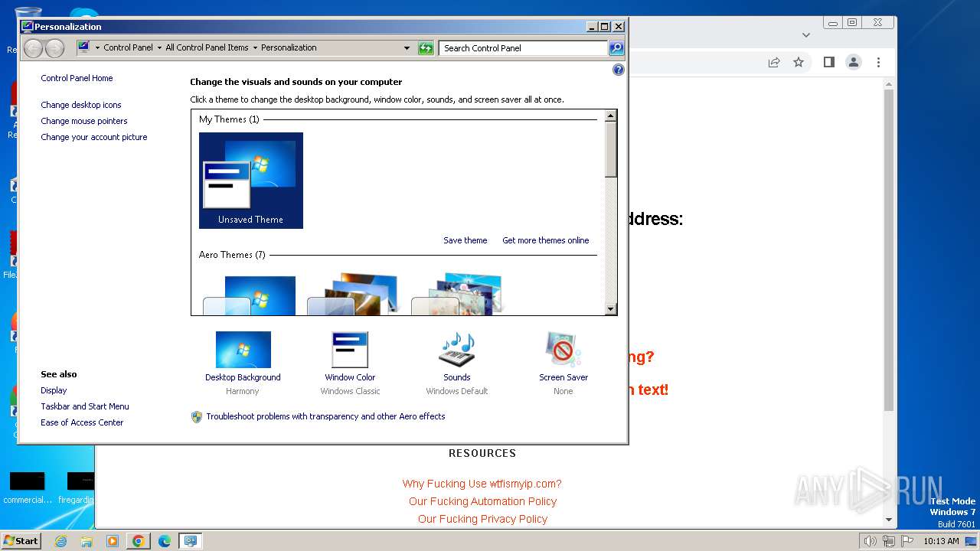Click the Chrome page vertical scrollbar

click(x=889, y=249)
